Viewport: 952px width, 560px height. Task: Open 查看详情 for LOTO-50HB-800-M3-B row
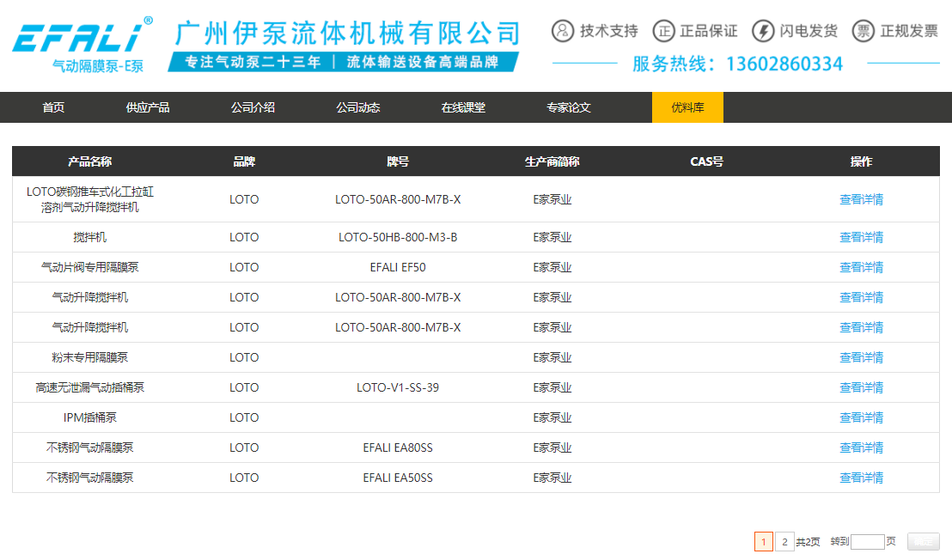861,236
